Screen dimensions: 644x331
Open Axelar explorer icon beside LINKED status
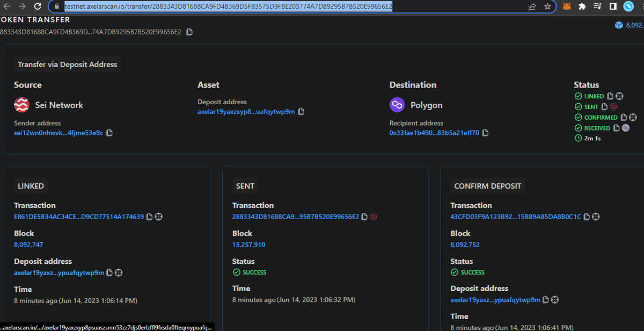pyautogui.click(x=619, y=96)
